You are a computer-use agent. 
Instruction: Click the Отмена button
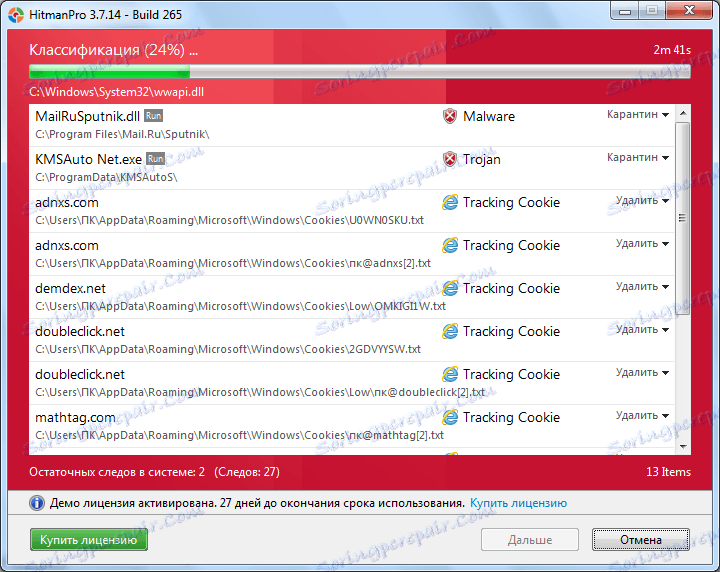pos(641,539)
